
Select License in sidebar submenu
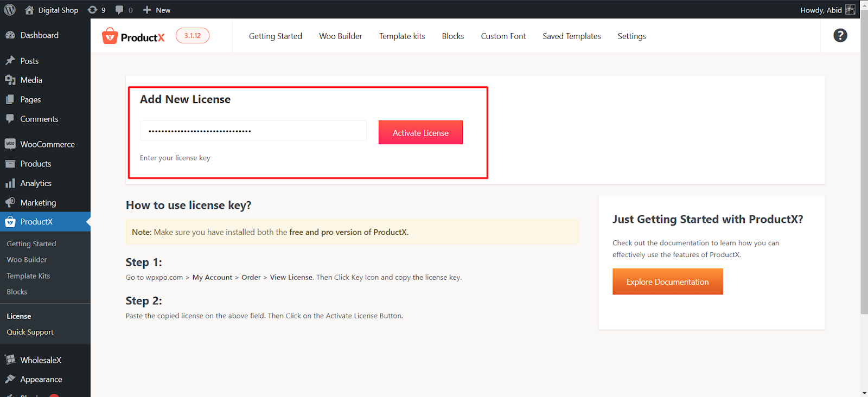pos(19,316)
